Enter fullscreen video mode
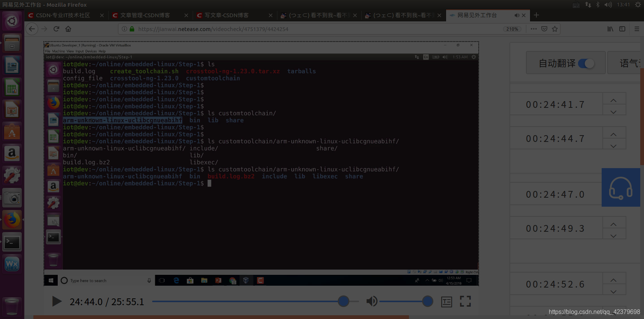This screenshot has width=644, height=319. point(465,301)
